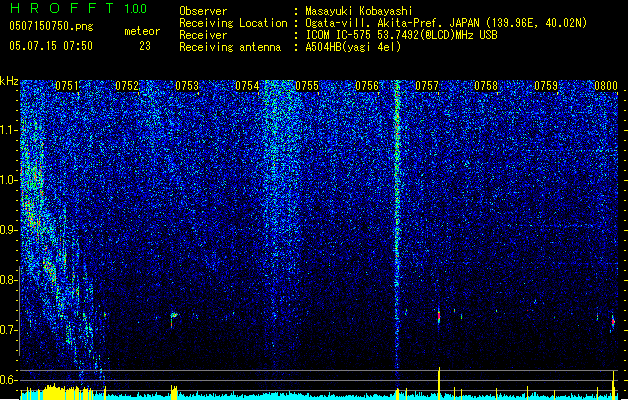Click the tall yellow signal spike after 0757
Viewport: 629px width, 400px height.
439,383
